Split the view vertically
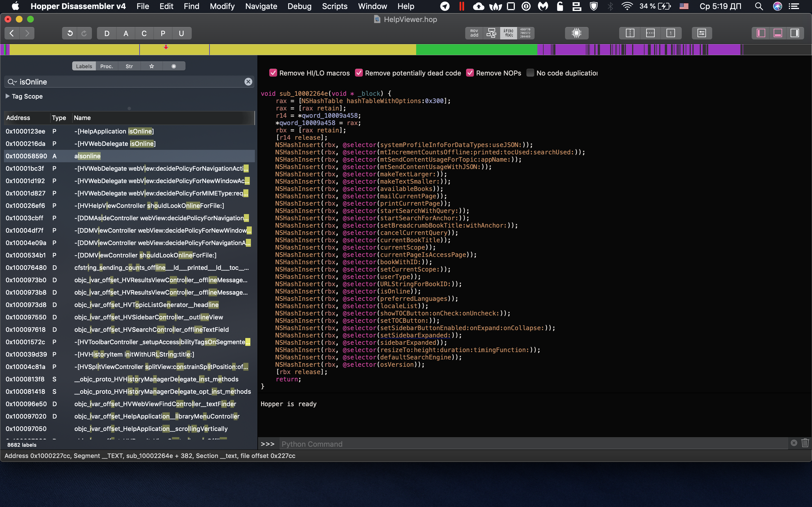The image size is (812, 507). coord(630,33)
